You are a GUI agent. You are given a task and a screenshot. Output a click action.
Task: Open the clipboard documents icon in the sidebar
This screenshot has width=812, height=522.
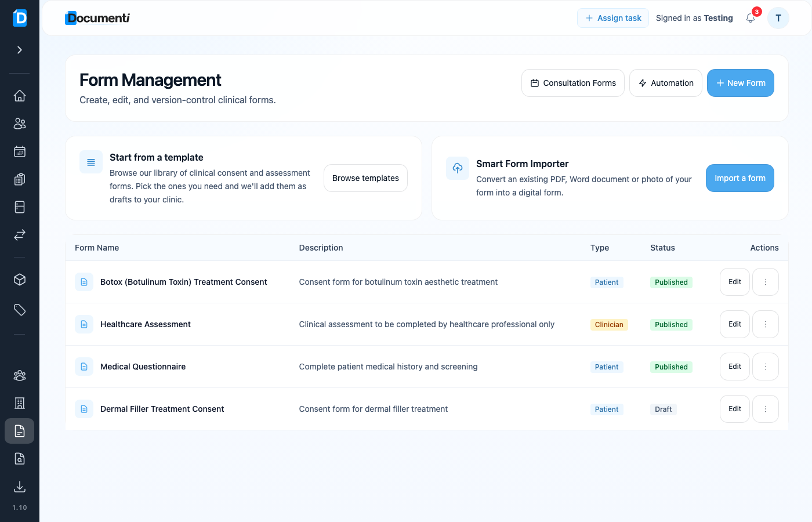[20, 179]
